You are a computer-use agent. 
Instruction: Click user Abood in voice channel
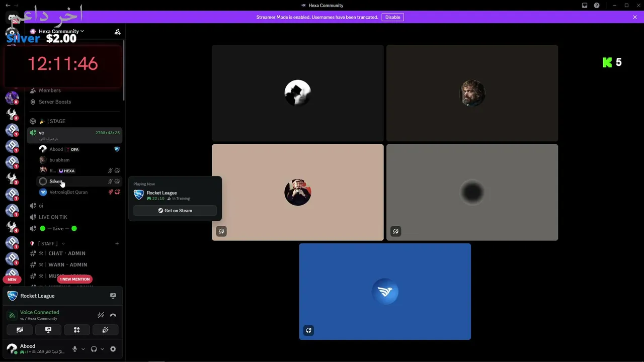56,149
